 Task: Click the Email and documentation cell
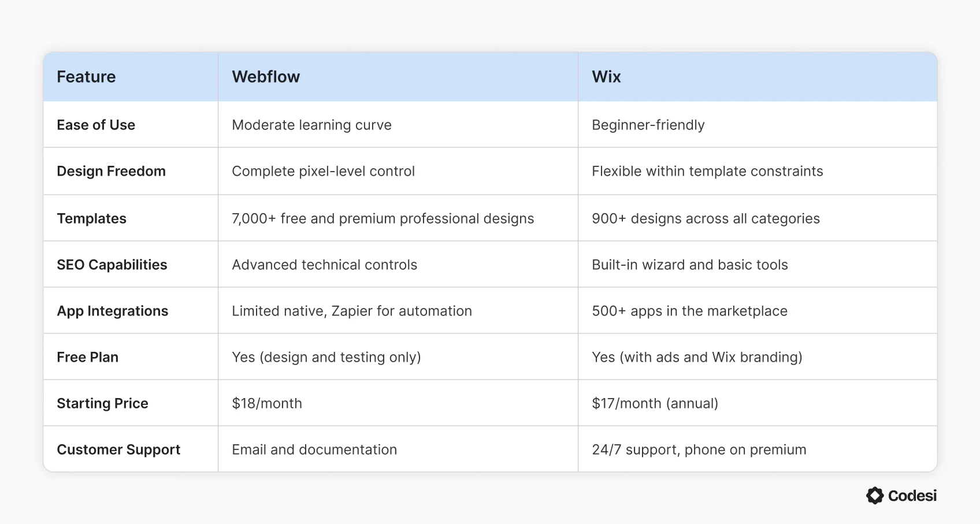click(314, 449)
